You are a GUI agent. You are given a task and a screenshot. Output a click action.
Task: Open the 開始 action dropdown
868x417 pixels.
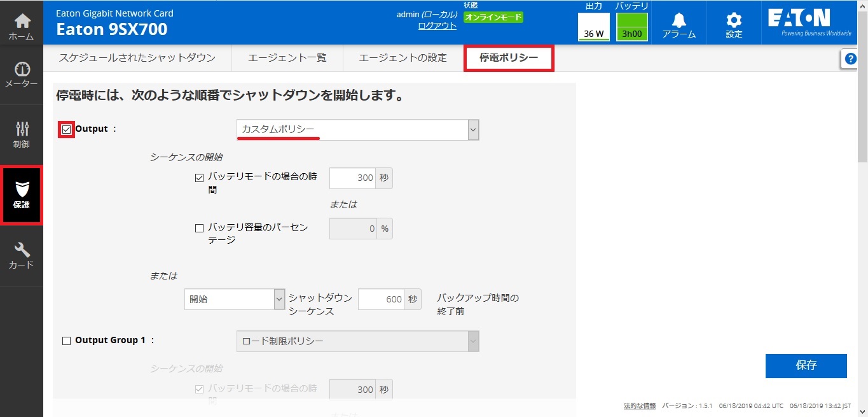(234, 299)
